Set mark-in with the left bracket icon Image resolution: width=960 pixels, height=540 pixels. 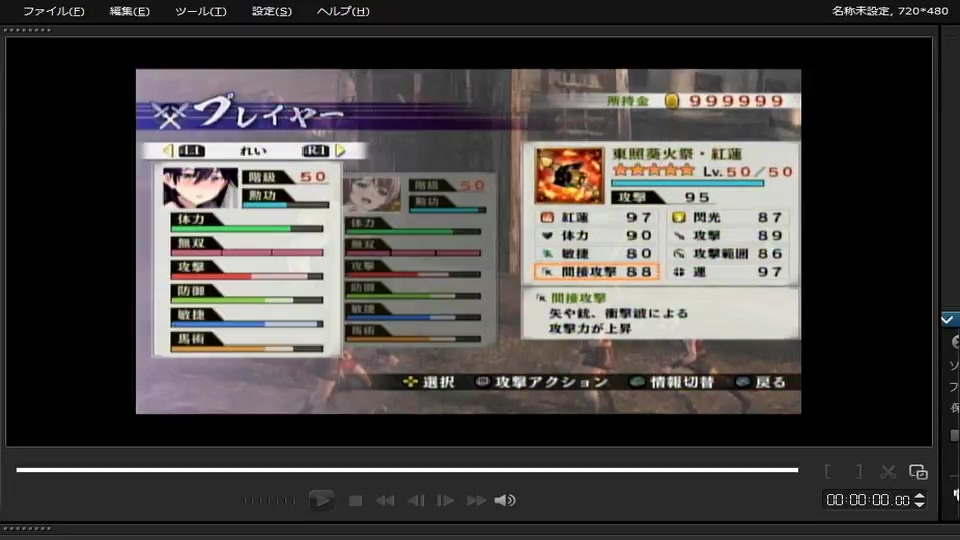tap(828, 471)
